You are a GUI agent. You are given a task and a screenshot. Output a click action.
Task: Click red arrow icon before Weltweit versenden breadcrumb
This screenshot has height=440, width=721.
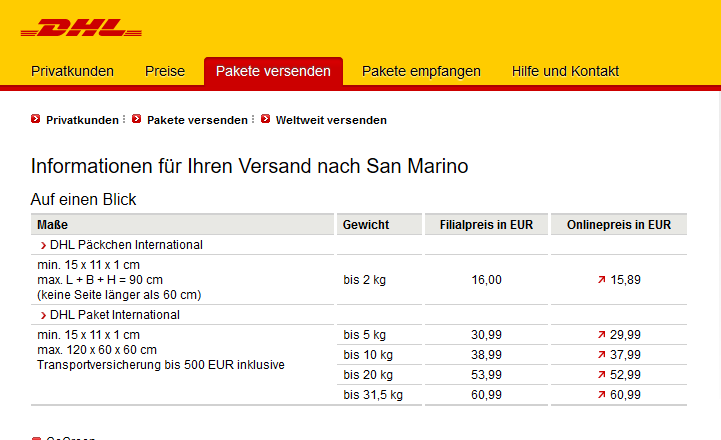pos(265,119)
